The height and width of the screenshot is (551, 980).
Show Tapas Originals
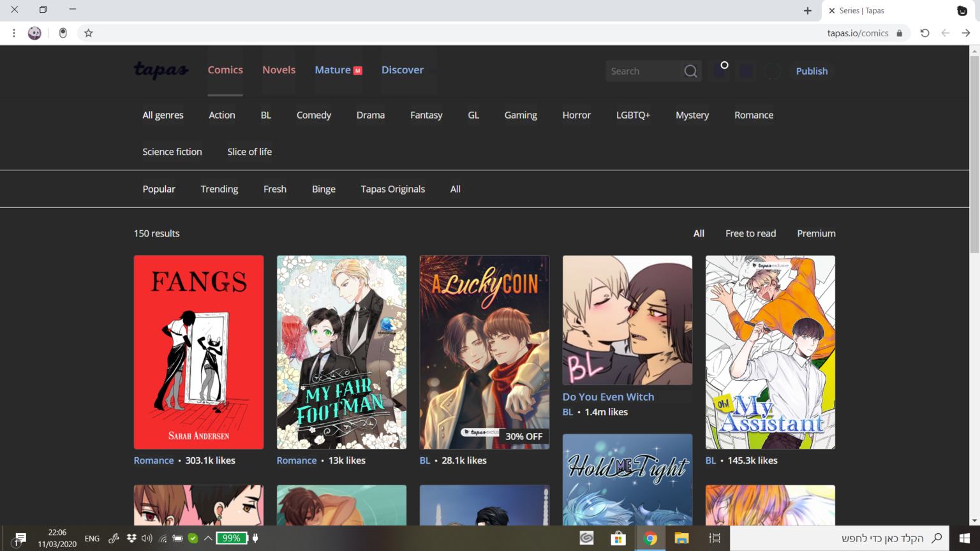(392, 189)
